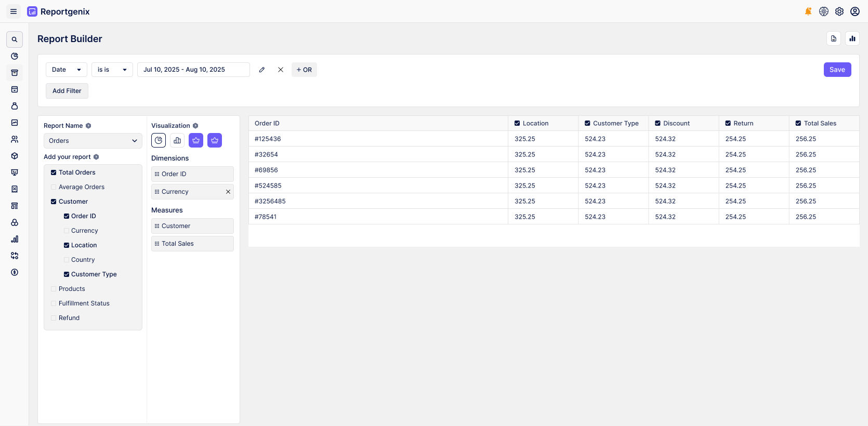The height and width of the screenshot is (426, 868).
Task: Open the user profile icon
Action: pyautogui.click(x=855, y=11)
